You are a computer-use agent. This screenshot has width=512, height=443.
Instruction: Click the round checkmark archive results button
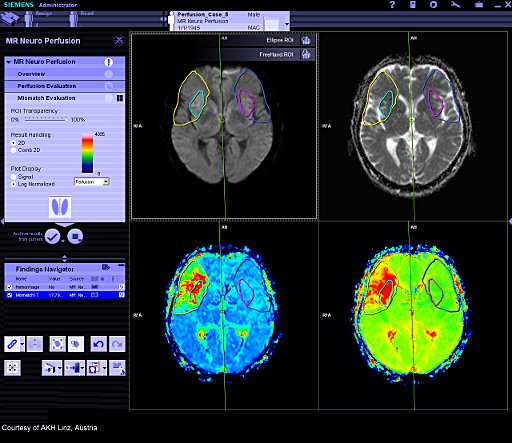pyautogui.click(x=53, y=236)
